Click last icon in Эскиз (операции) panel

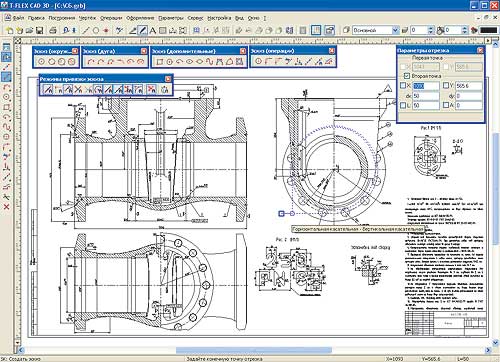click(329, 61)
